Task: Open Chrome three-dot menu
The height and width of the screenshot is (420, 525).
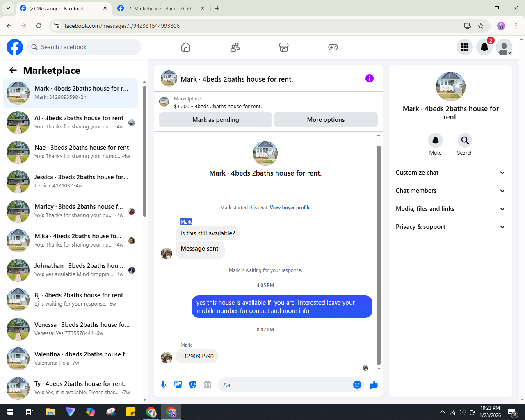Action: (516, 26)
